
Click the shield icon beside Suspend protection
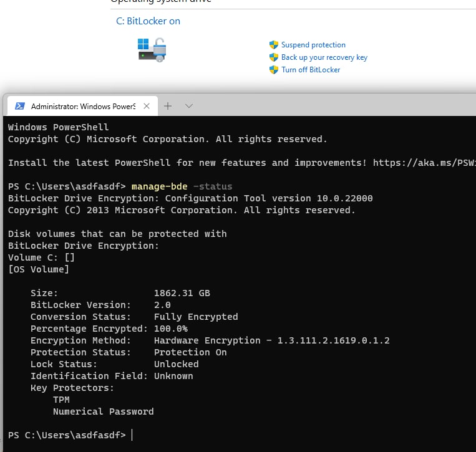273,45
